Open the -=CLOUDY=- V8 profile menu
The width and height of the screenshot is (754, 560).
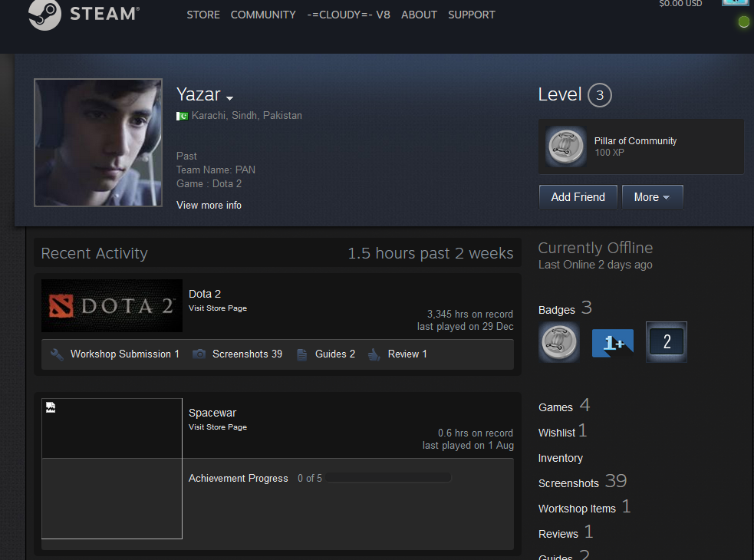pyautogui.click(x=348, y=15)
